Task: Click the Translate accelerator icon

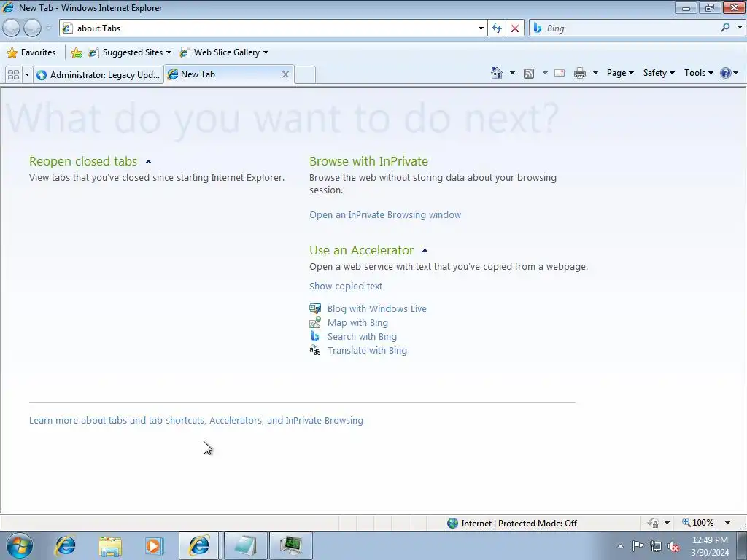Action: pos(315,351)
